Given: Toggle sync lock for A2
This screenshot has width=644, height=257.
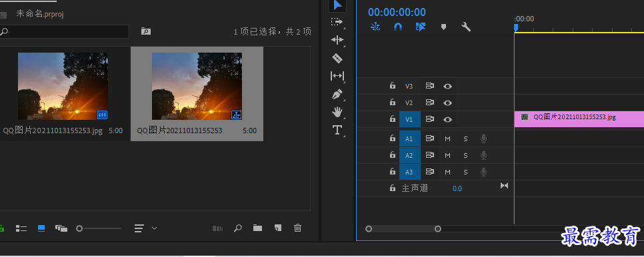Looking at the screenshot, I should [429, 155].
